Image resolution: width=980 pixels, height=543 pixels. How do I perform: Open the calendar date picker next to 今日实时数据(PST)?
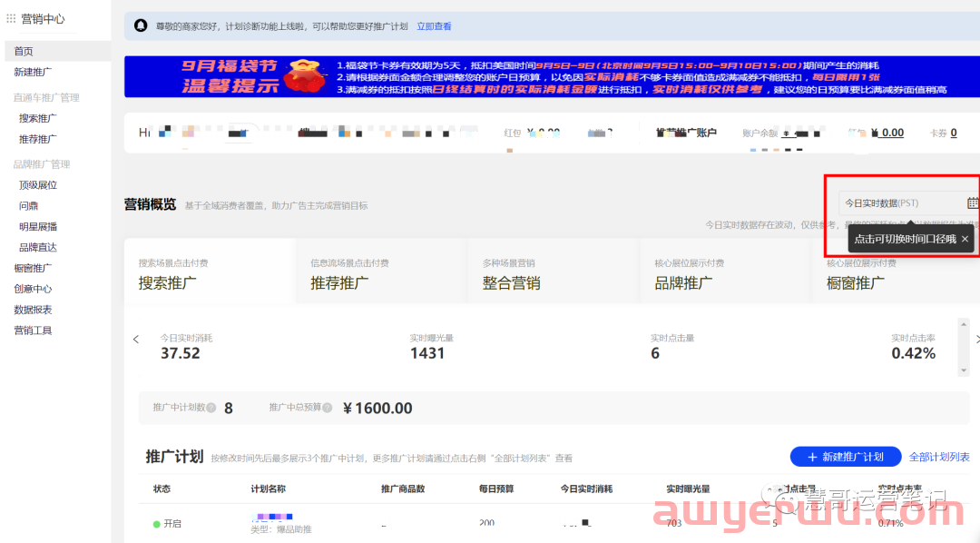(x=973, y=202)
